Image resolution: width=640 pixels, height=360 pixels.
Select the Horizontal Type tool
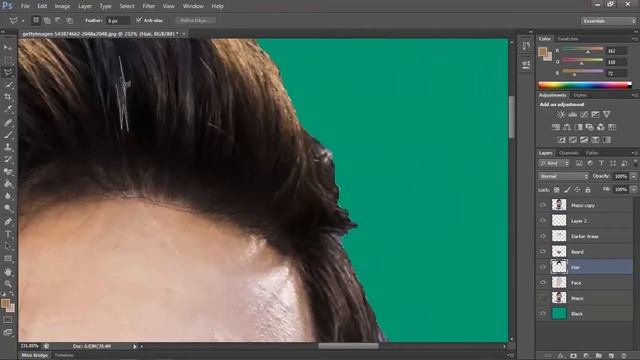pos(8,234)
